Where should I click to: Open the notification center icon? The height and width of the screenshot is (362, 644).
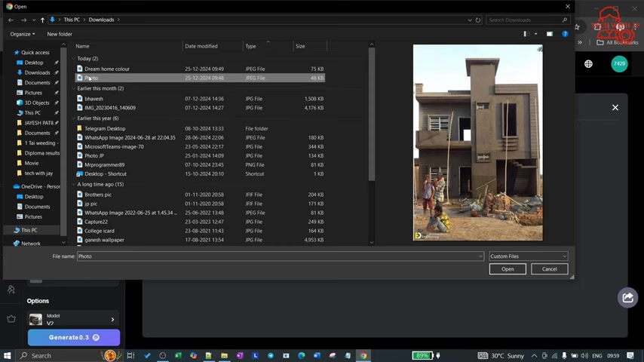coord(630,355)
